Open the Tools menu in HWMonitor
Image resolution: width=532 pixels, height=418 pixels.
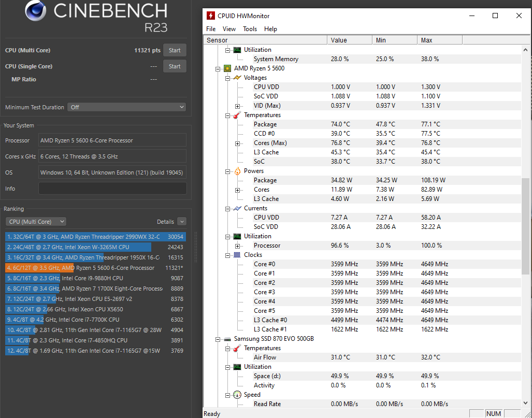point(250,29)
